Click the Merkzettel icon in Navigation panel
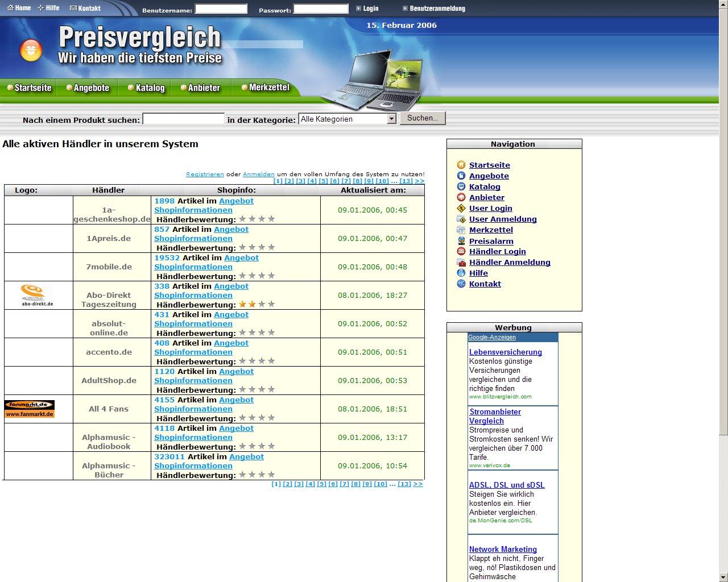The width and height of the screenshot is (728, 582). [461, 230]
